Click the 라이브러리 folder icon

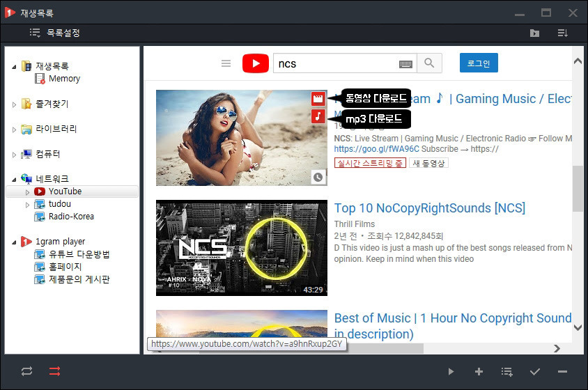click(x=26, y=129)
